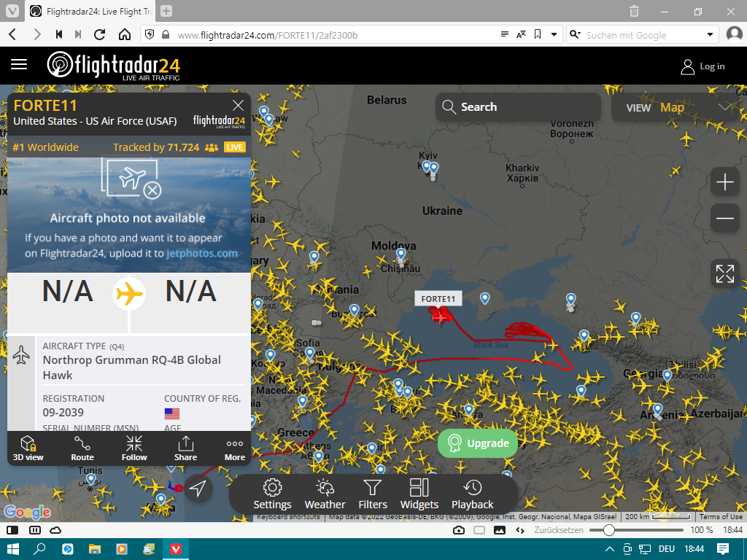Image resolution: width=747 pixels, height=560 pixels.
Task: Click the #1 Worldwide ranking text
Action: (x=46, y=147)
